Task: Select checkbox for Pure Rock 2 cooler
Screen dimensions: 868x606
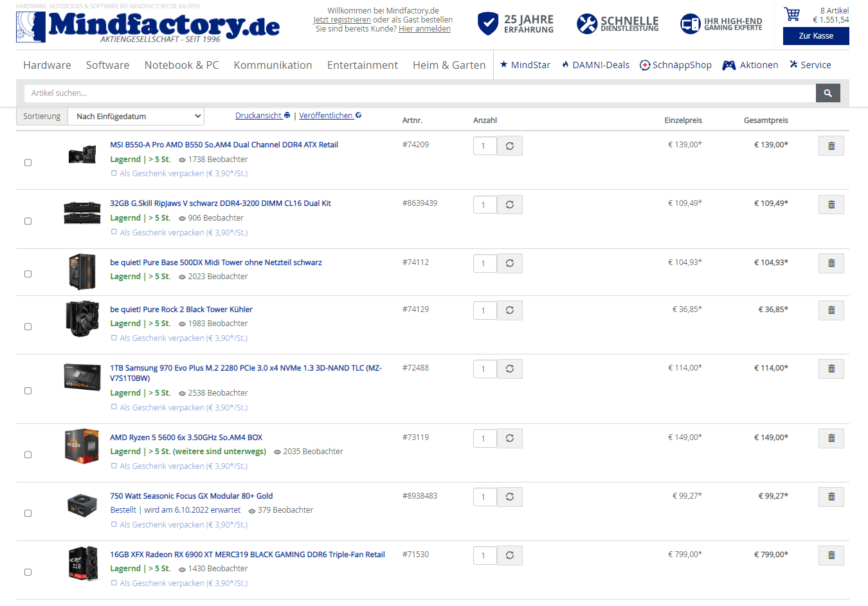Action: coord(28,327)
